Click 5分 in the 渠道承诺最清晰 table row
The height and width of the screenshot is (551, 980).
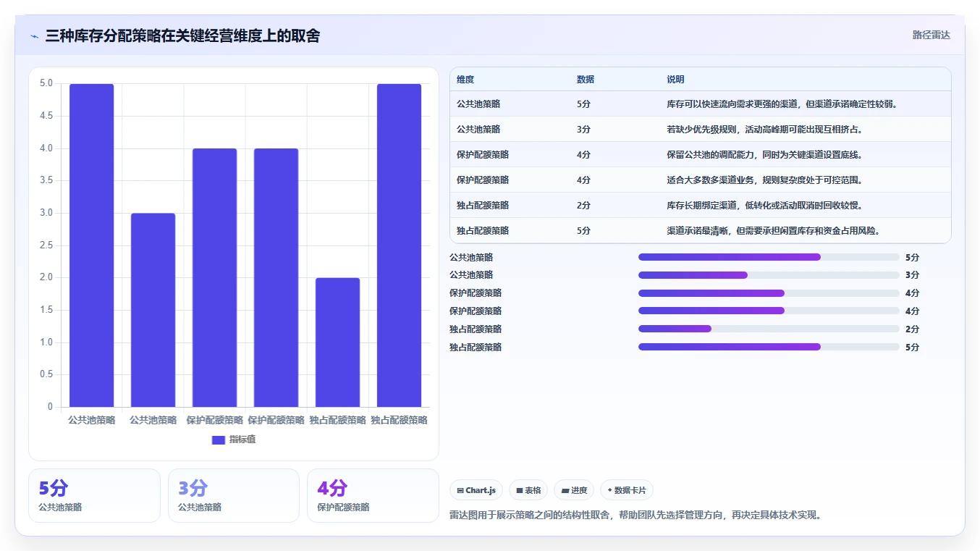pos(583,231)
